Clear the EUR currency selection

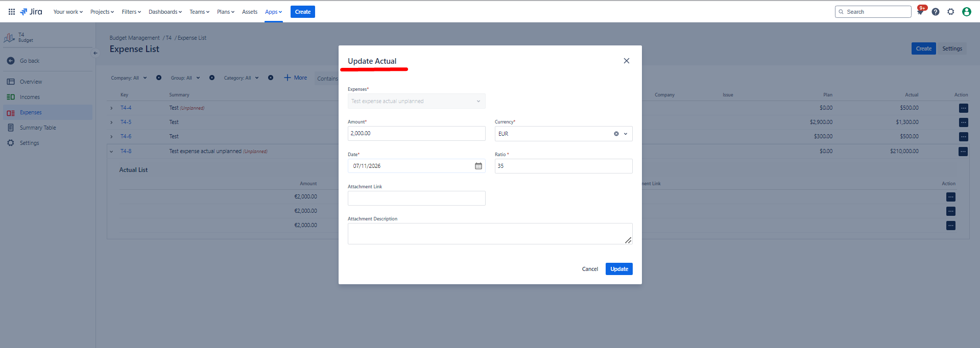coord(616,134)
